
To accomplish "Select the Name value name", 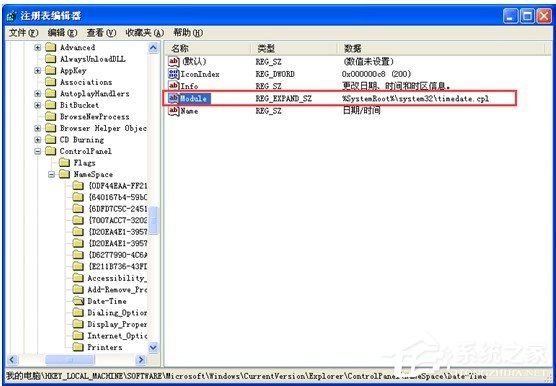I will [x=189, y=111].
